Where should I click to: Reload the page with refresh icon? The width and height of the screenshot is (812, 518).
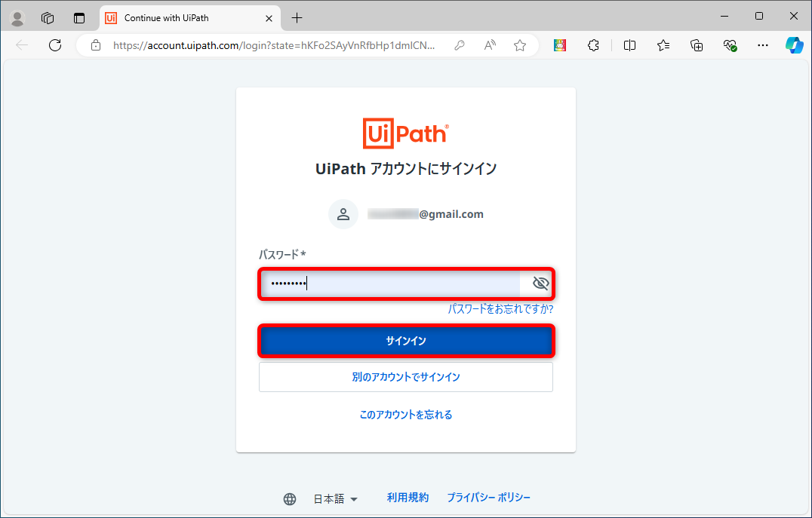coord(55,45)
